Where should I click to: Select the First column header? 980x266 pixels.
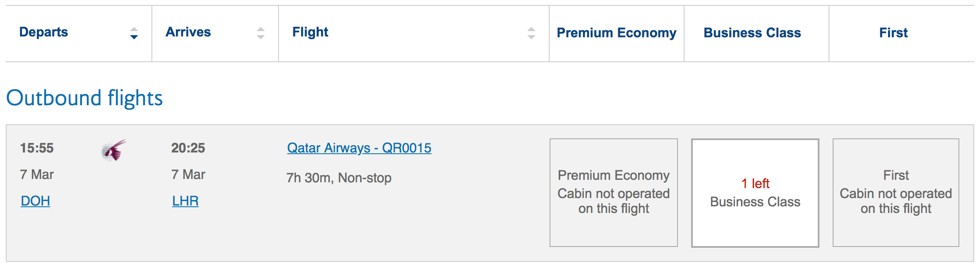click(894, 33)
